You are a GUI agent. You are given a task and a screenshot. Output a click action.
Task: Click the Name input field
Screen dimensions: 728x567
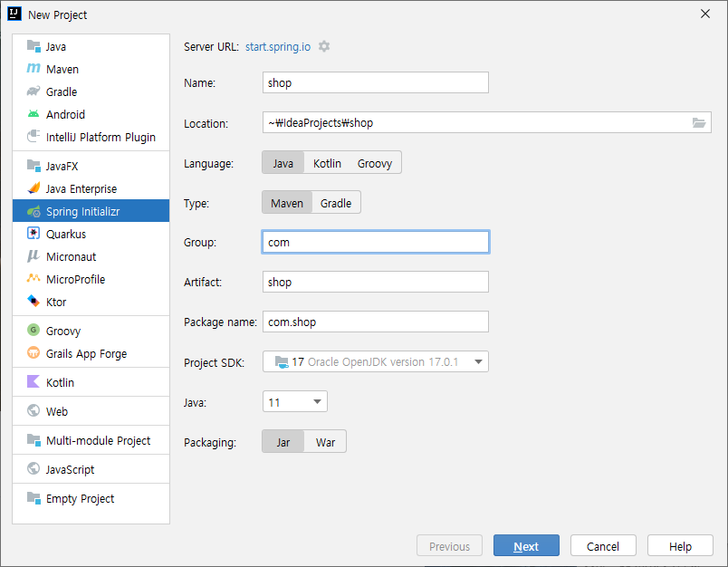[x=376, y=82]
